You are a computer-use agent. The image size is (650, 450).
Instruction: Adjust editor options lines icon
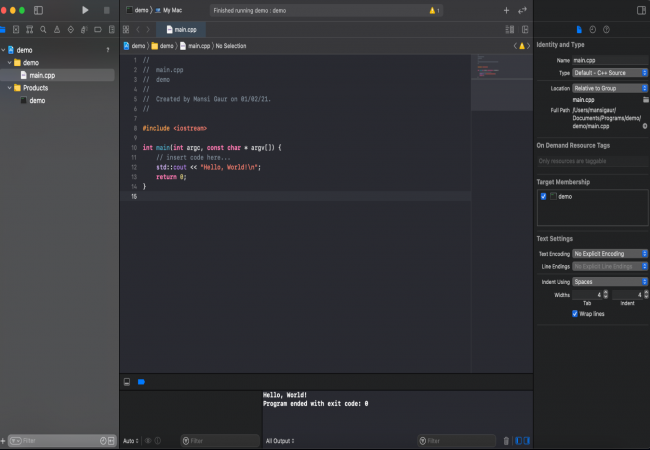tap(510, 29)
